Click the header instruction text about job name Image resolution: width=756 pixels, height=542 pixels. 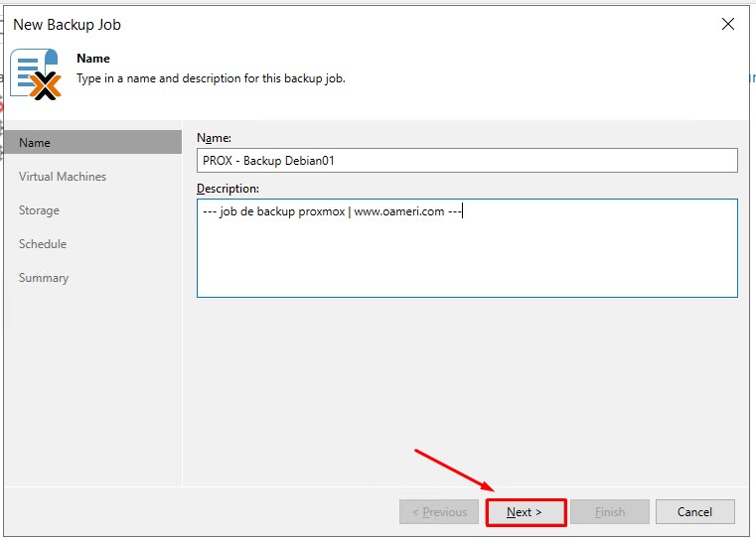[211, 78]
